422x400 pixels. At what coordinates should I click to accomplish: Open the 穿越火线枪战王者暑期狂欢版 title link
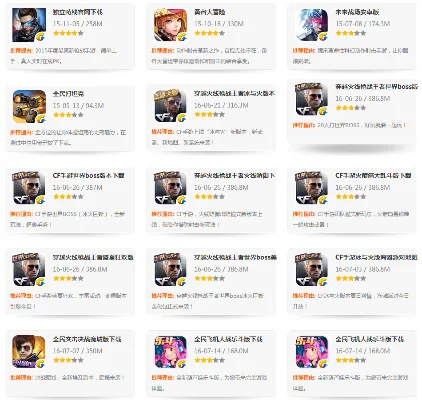click(93, 257)
